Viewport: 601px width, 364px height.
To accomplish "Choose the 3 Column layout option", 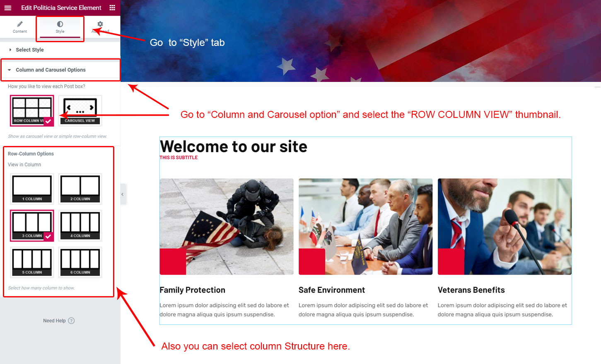I will coord(32,225).
